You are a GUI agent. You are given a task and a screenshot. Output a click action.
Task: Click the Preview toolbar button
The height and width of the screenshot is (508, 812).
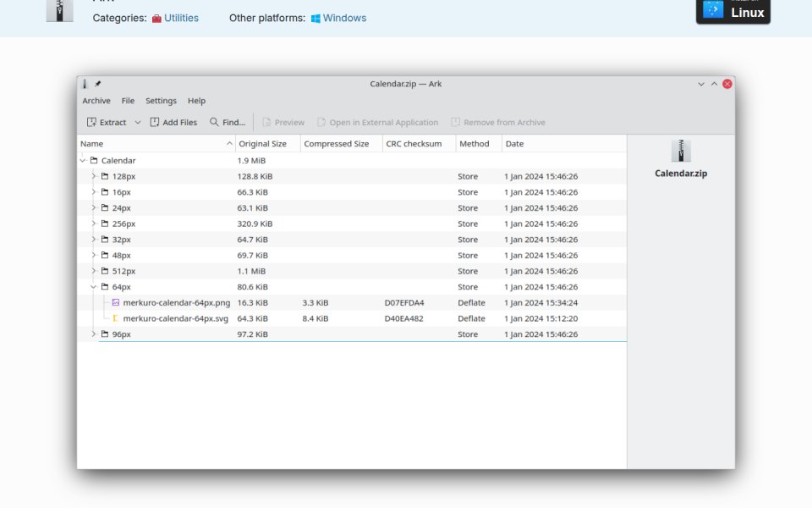(283, 122)
